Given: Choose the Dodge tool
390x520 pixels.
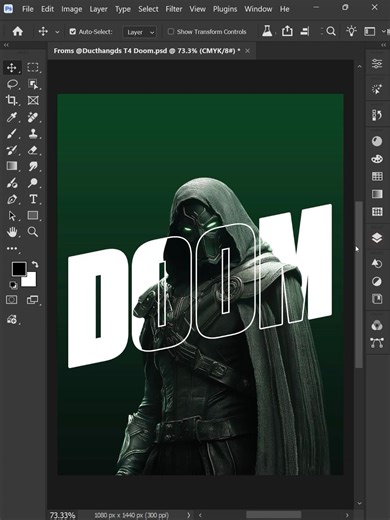Looking at the screenshot, I should coord(33,183).
